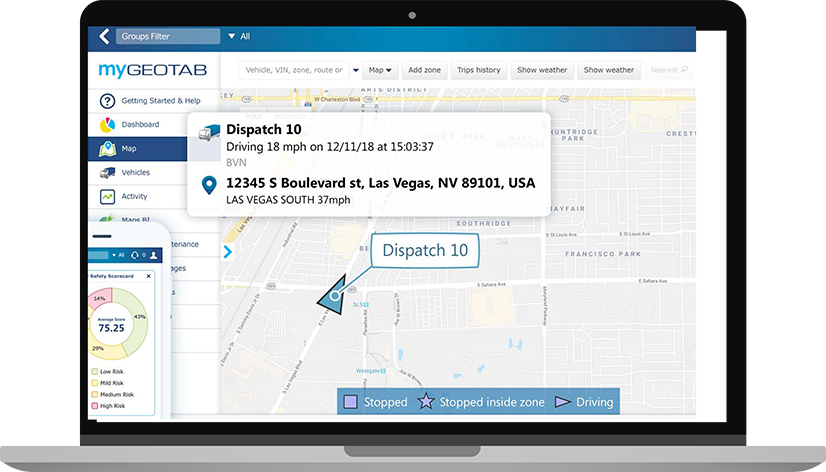This screenshot has width=826, height=472.
Task: Open the user profile icon on phone
Action: coord(153,255)
